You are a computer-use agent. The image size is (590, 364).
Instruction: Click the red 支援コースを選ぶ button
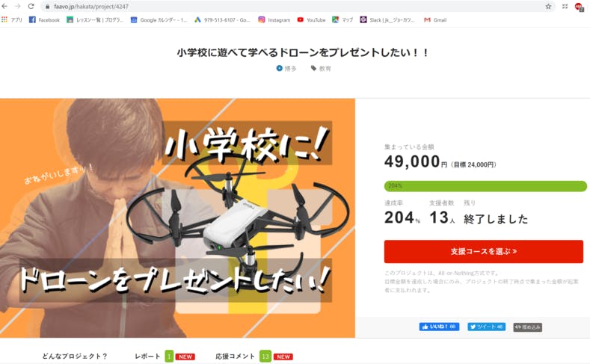coord(484,251)
